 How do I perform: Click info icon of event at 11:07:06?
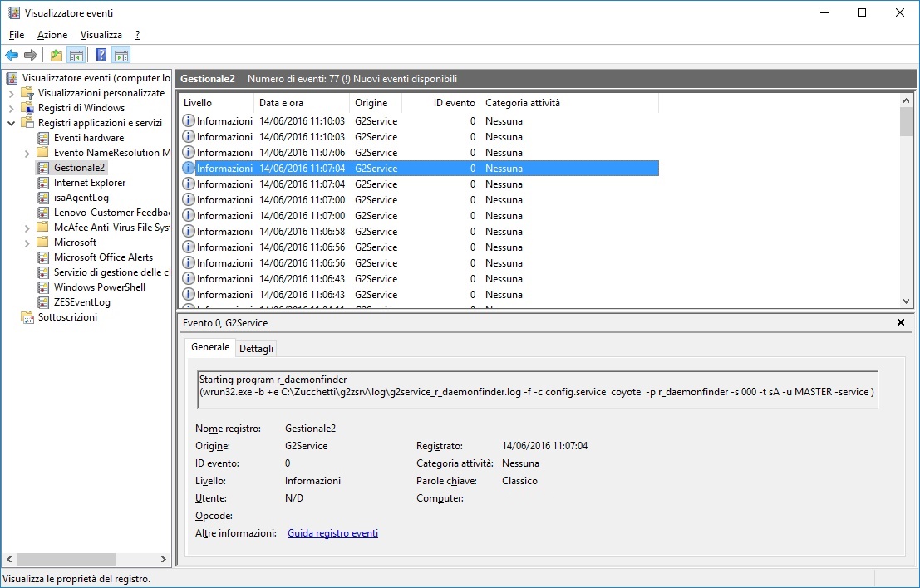[189, 153]
